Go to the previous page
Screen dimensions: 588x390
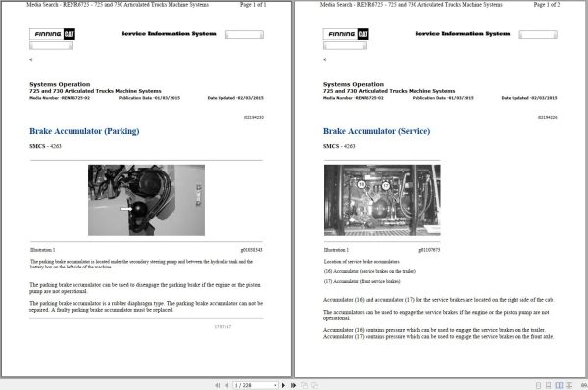(227, 385)
